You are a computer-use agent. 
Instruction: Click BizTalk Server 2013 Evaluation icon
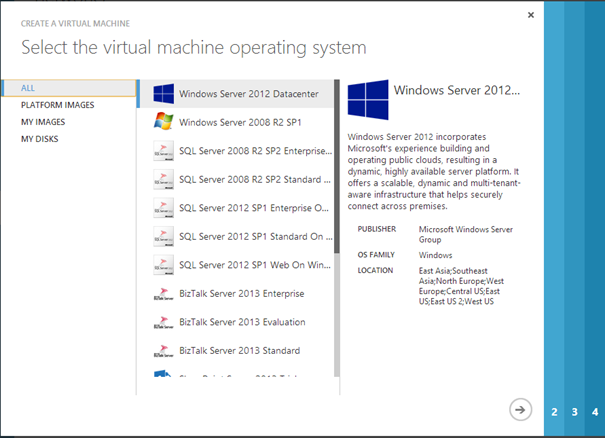coord(164,322)
